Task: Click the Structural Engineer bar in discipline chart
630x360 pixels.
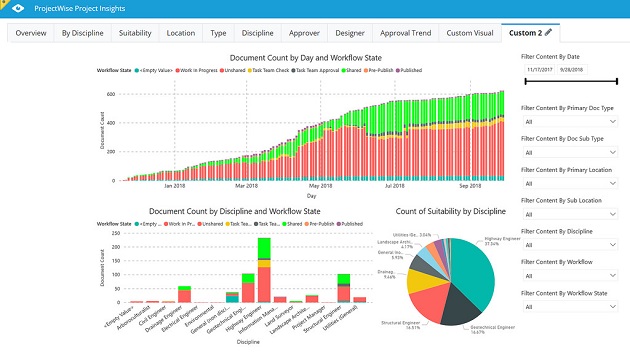Action: [344, 288]
